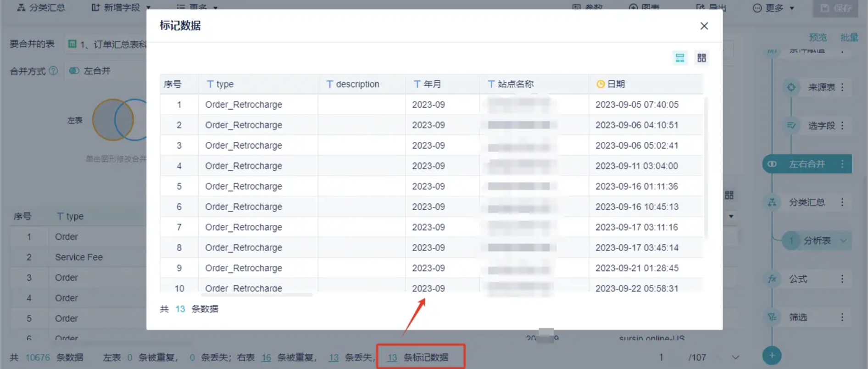Click the 10676 total rows count
Viewport: 868px width, 369px height.
(x=38, y=358)
